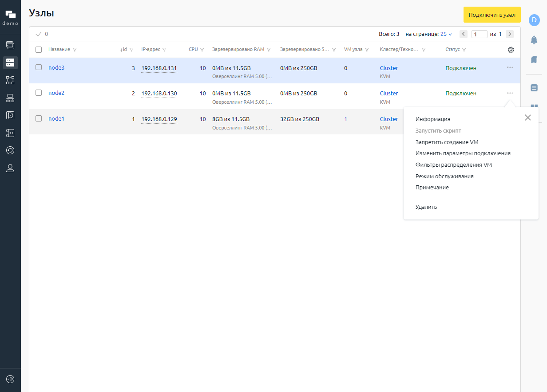Open the actions menu for node3
The width and height of the screenshot is (547, 392).
510,67
